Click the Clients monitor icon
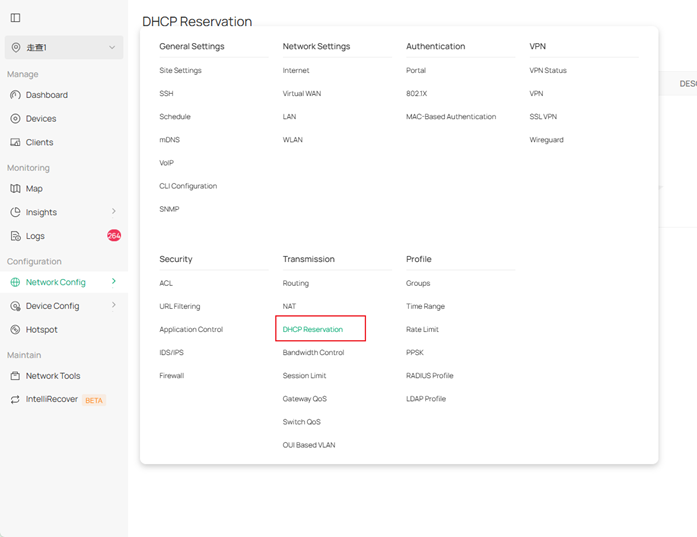The image size is (697, 537). coord(15,142)
